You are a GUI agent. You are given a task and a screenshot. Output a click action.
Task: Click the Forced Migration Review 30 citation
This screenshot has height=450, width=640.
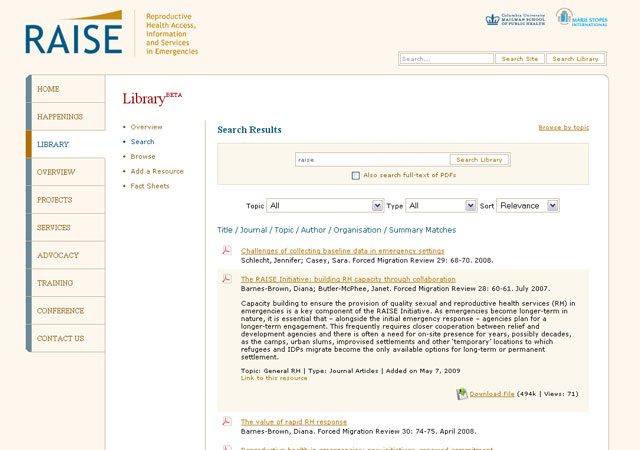[x=358, y=432]
